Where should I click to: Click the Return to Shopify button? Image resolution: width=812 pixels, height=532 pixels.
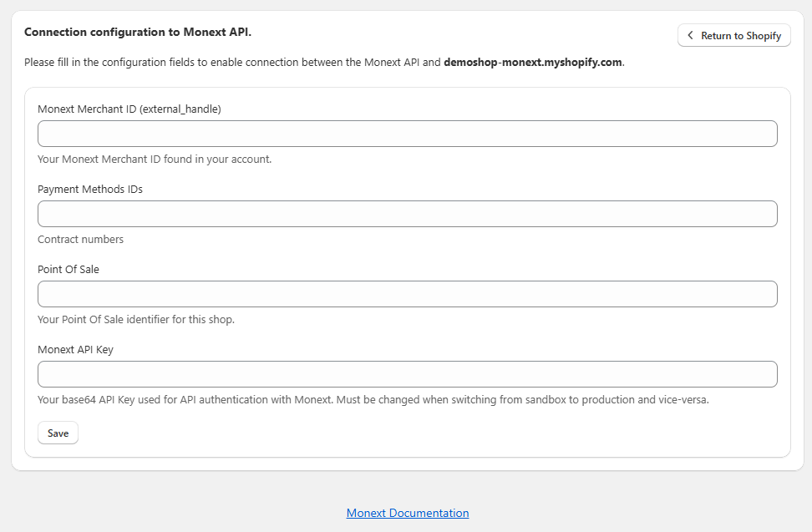[733, 35]
